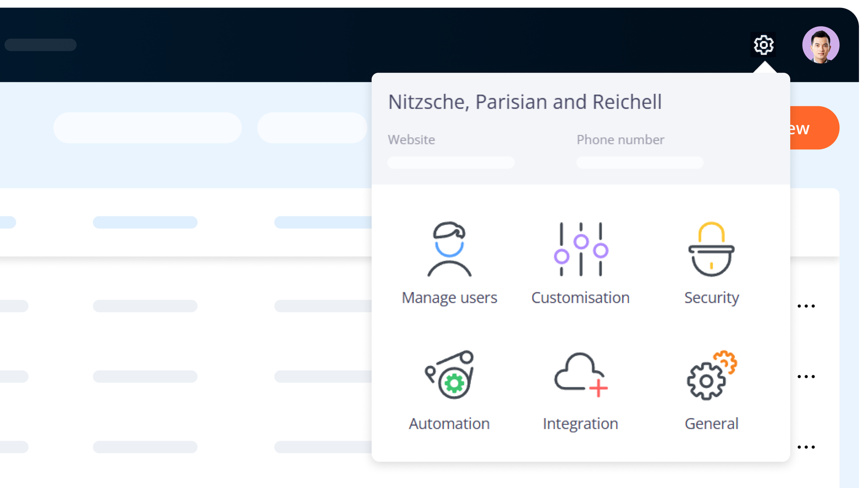Open the Integration cloud icon
The height and width of the screenshot is (488, 868).
581,375
